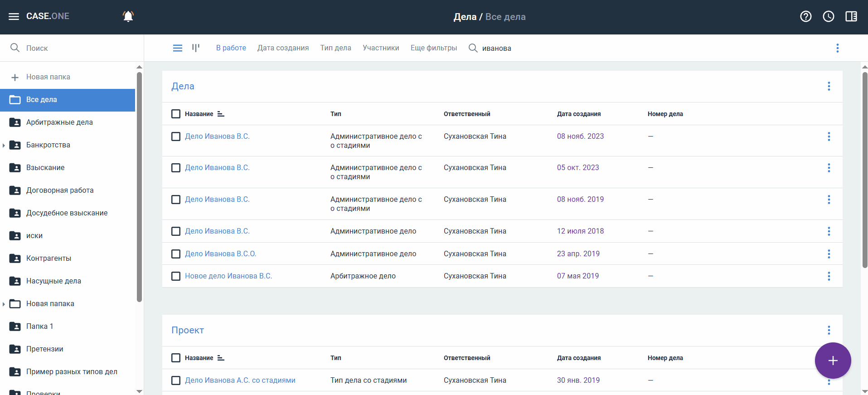This screenshot has height=395, width=868.
Task: Switch to kanban board view icon
Action: pos(196,48)
